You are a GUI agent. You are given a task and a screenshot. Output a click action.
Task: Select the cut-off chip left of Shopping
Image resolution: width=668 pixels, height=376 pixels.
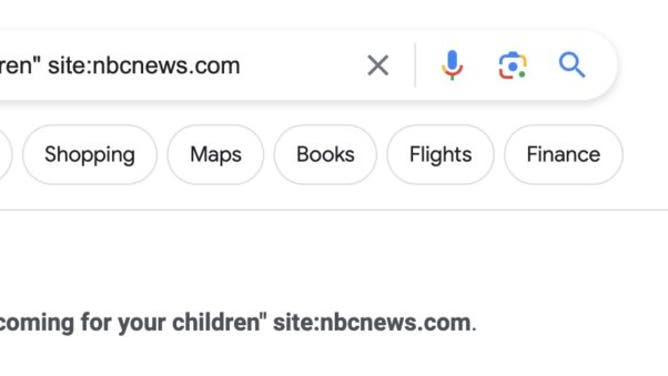pos(4,155)
